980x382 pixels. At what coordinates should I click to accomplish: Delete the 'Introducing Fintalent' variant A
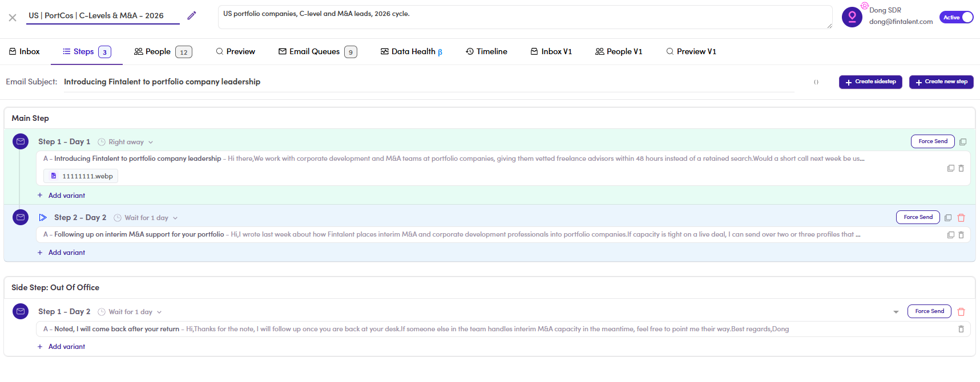click(961, 168)
